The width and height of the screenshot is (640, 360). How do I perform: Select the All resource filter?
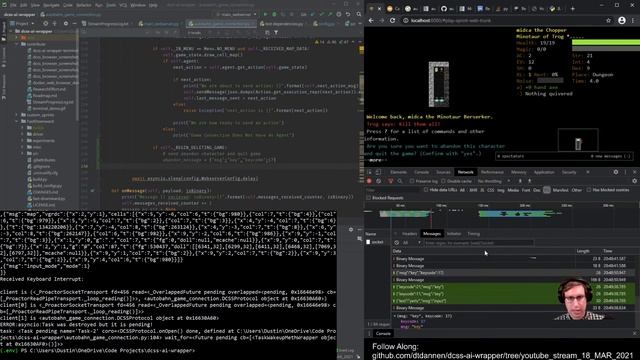click(462, 190)
